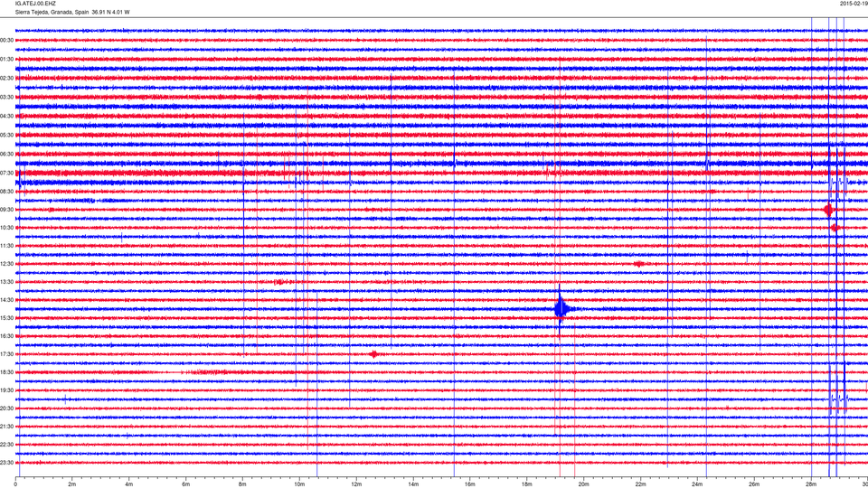Select the 15:30 time label

[x=6, y=318]
